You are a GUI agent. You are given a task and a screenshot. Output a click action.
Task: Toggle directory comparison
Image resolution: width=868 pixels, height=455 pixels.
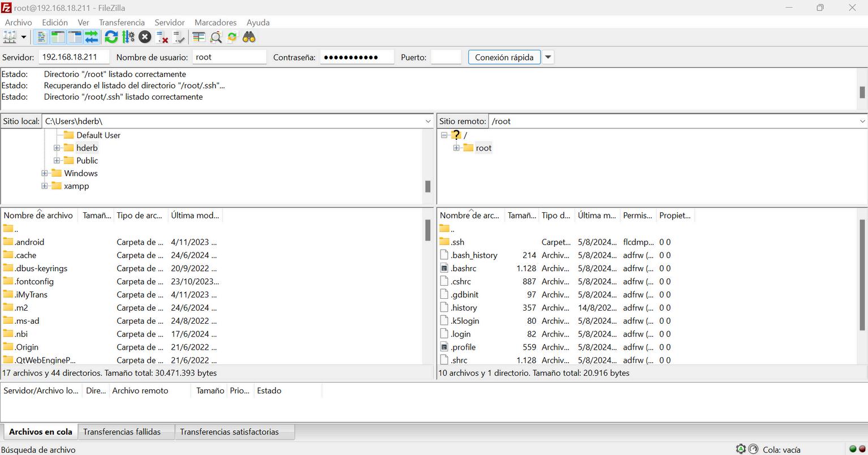tap(215, 37)
